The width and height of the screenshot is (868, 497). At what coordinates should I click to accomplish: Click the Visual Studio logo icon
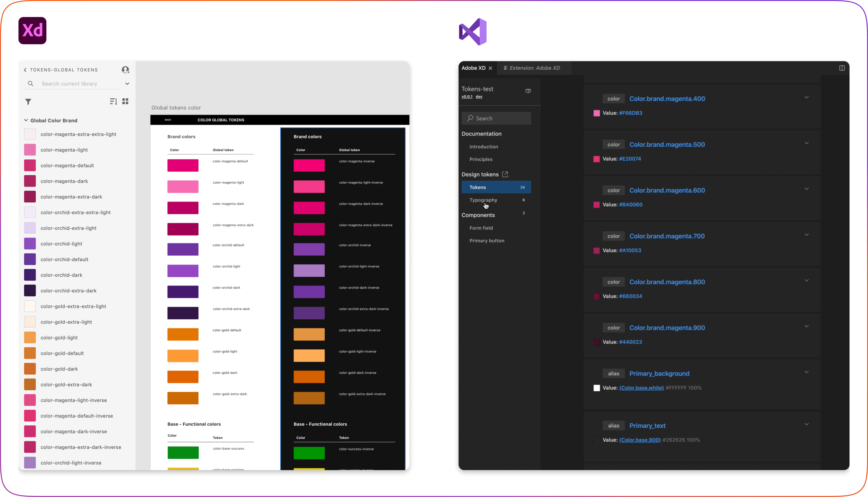point(473,32)
